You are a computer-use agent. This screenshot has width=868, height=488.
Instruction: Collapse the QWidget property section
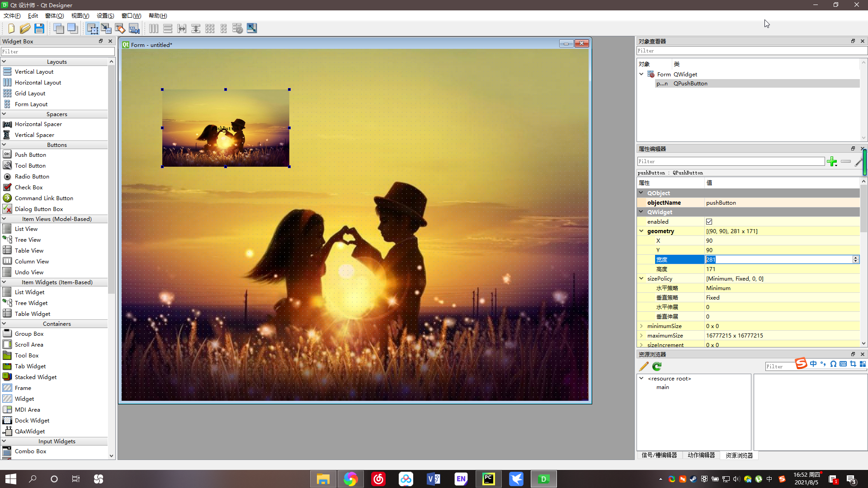pyautogui.click(x=641, y=212)
